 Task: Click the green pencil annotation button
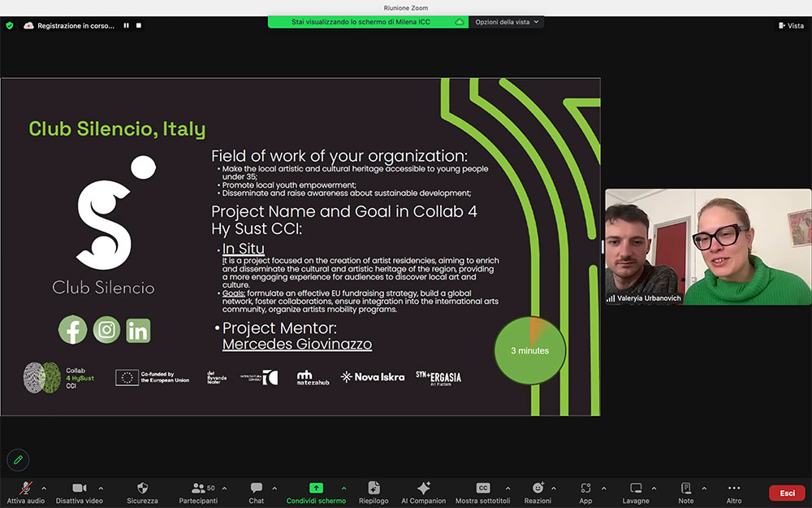[18, 459]
